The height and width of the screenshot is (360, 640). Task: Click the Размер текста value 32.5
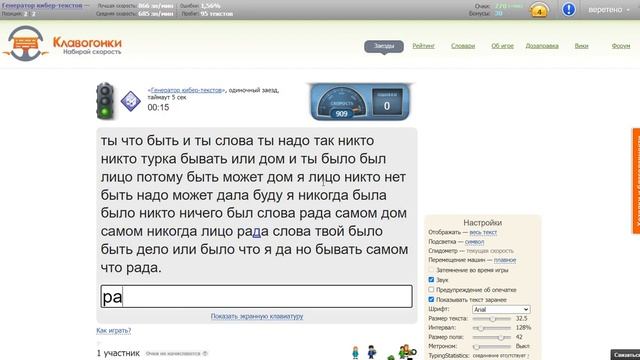(x=521, y=318)
